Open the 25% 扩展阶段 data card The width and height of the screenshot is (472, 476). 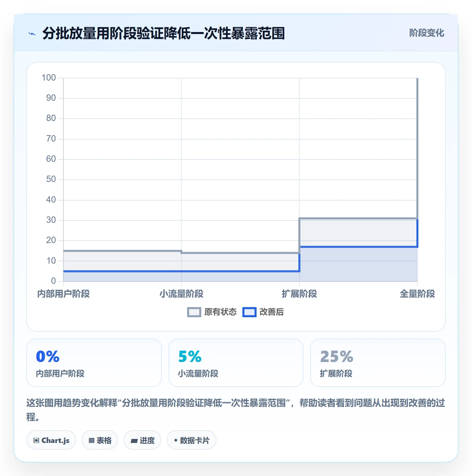(378, 363)
